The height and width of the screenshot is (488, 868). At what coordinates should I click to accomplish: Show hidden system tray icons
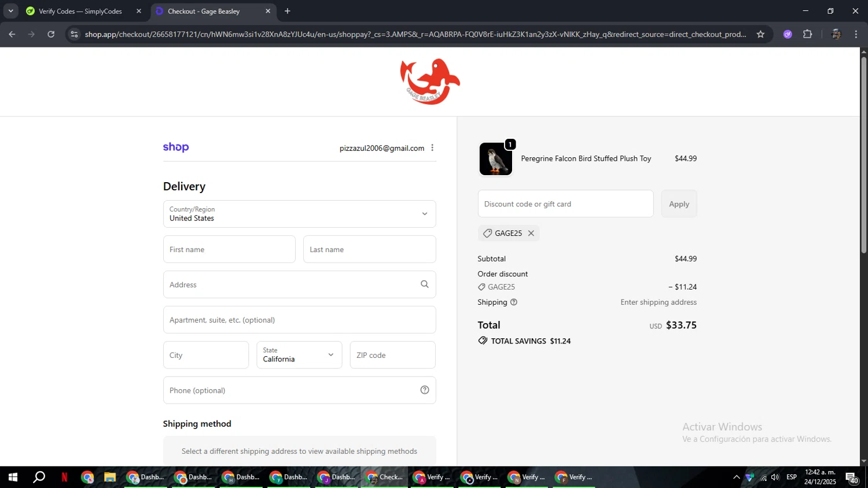[736, 477]
